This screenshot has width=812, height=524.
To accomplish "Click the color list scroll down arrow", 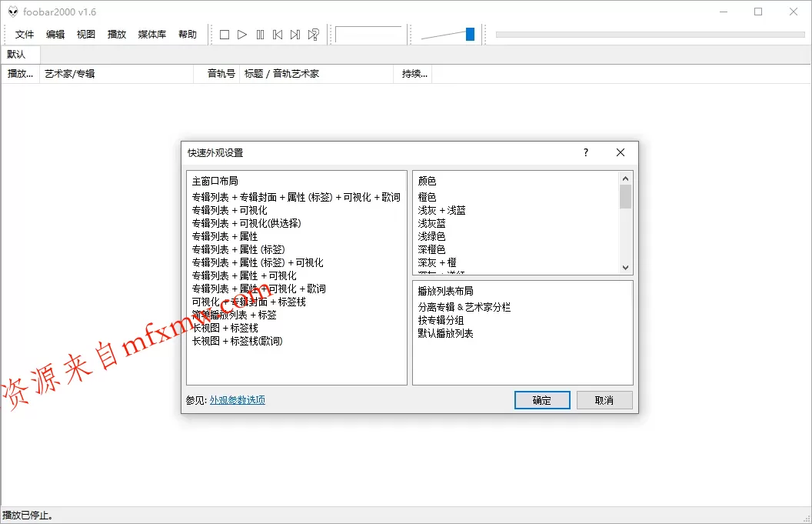I will click(626, 268).
